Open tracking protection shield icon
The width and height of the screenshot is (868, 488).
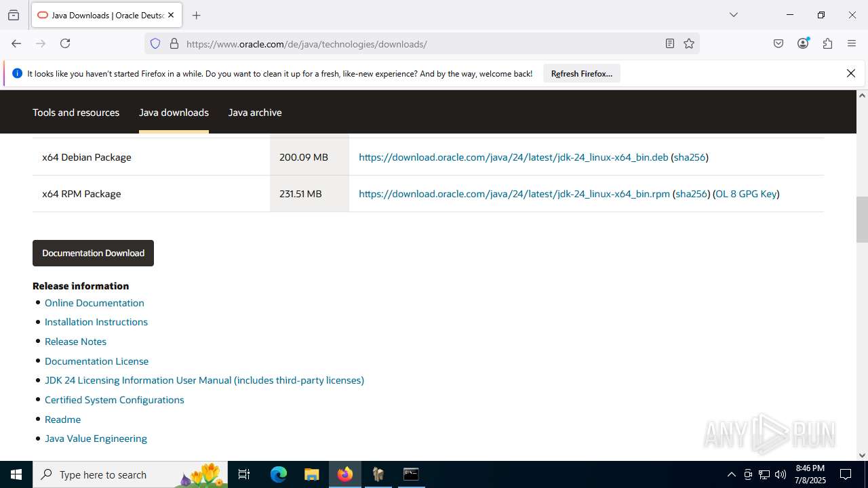click(x=155, y=44)
